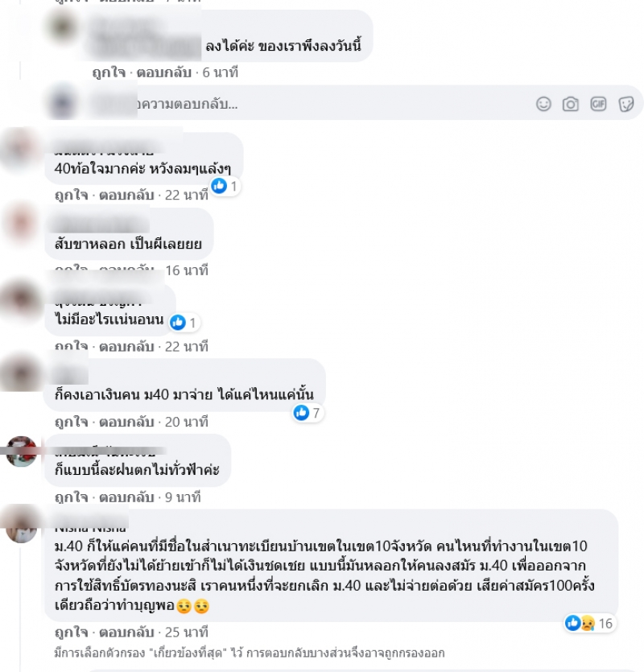This screenshot has width=644, height=672.
Task: Like the 'ก็แบบนี้ละฝนตกไม่ทั่วฟ้าค่ะ' comment
Action: click(71, 497)
